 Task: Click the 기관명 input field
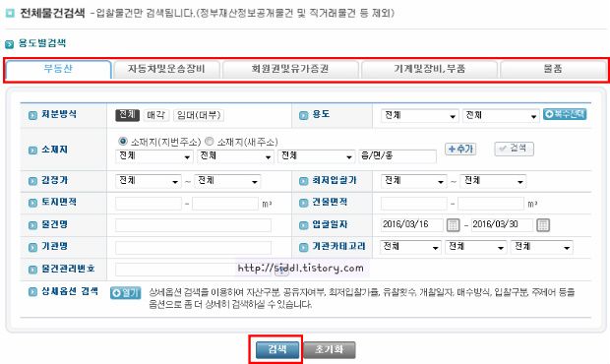coord(194,248)
